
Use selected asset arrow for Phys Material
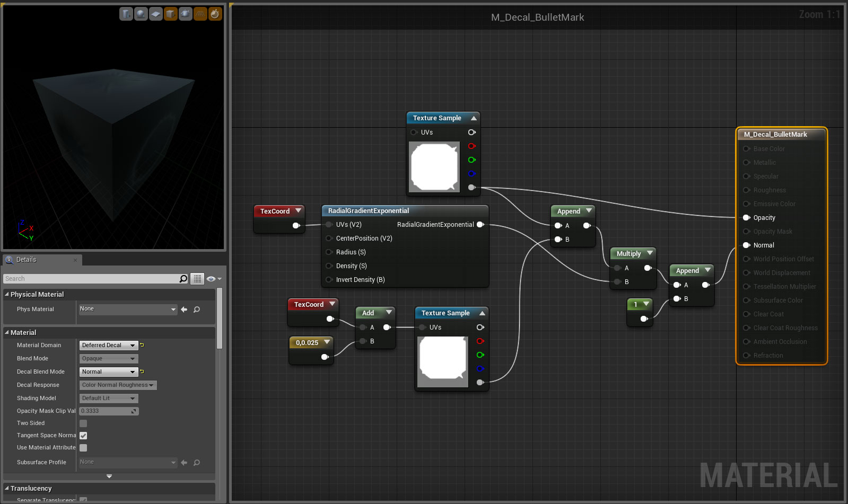click(x=184, y=310)
